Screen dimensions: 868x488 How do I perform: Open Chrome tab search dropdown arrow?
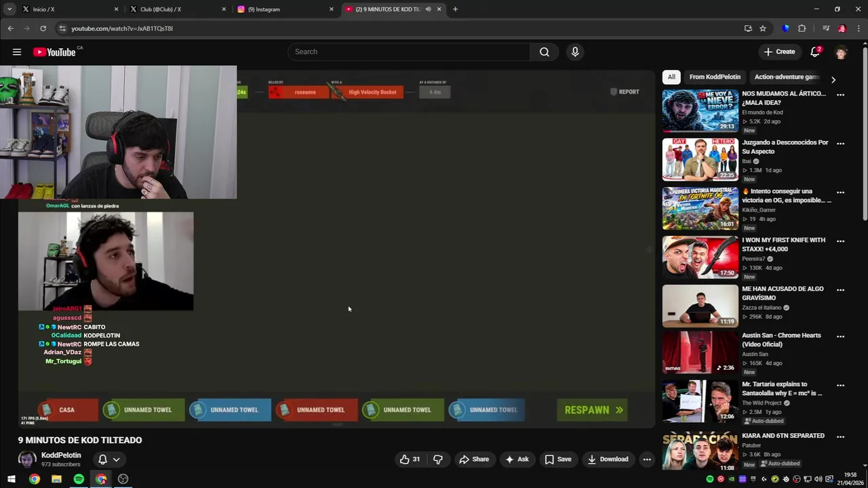point(9,9)
